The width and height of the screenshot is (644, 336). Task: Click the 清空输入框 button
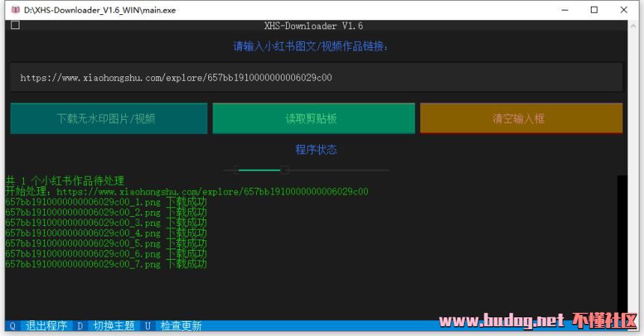521,118
